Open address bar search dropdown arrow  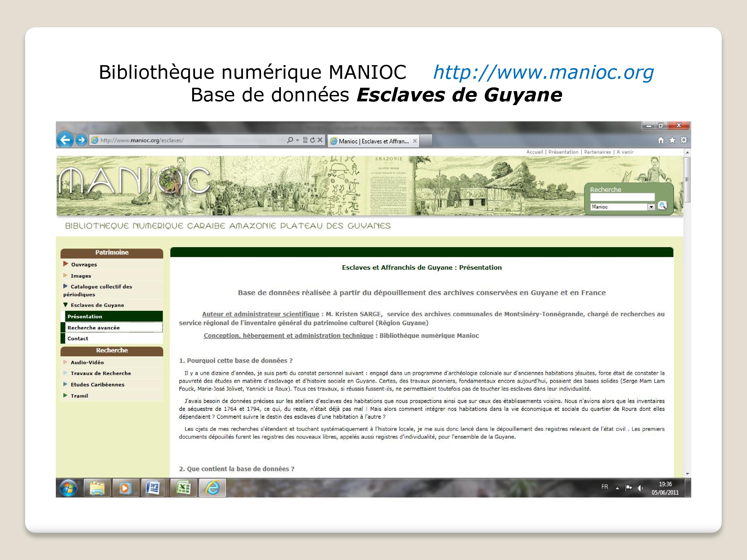(x=297, y=140)
